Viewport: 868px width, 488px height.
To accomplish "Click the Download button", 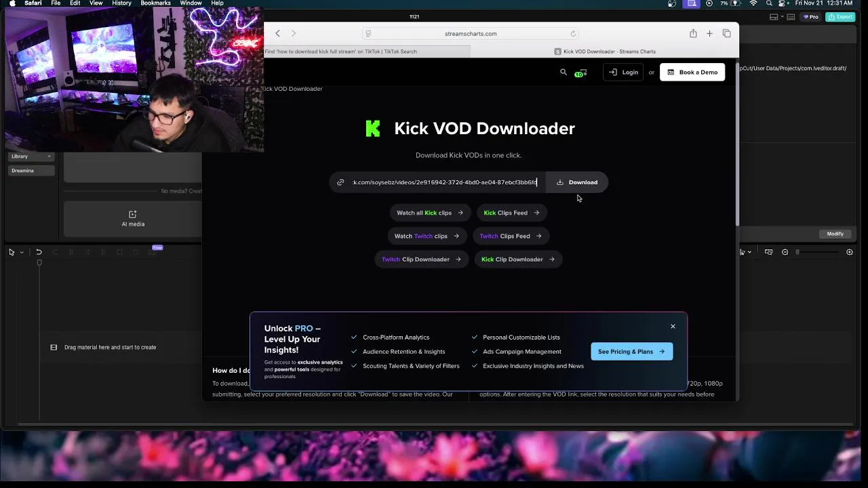I will click(577, 182).
